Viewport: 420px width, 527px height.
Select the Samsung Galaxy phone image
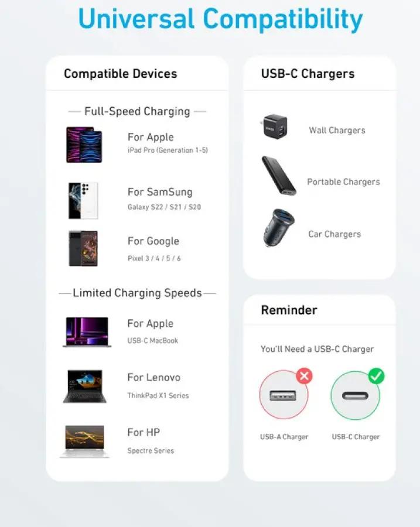tap(83, 201)
